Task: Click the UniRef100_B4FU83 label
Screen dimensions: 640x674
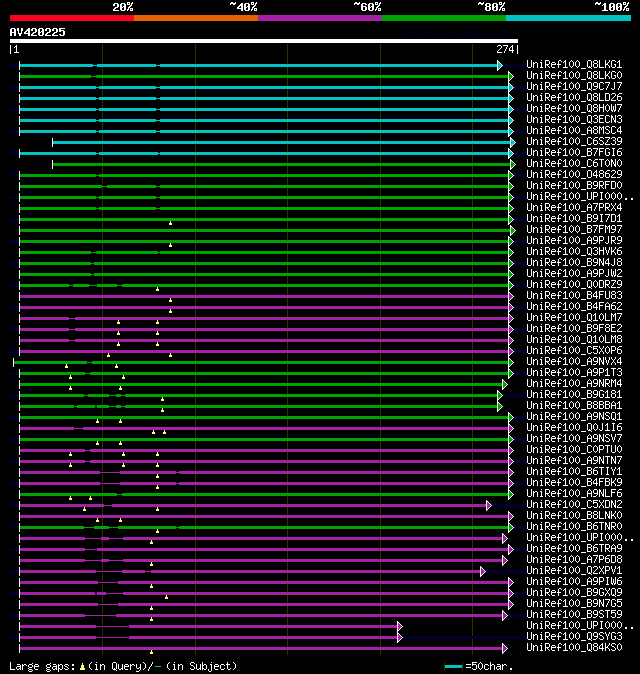Action: point(574,296)
